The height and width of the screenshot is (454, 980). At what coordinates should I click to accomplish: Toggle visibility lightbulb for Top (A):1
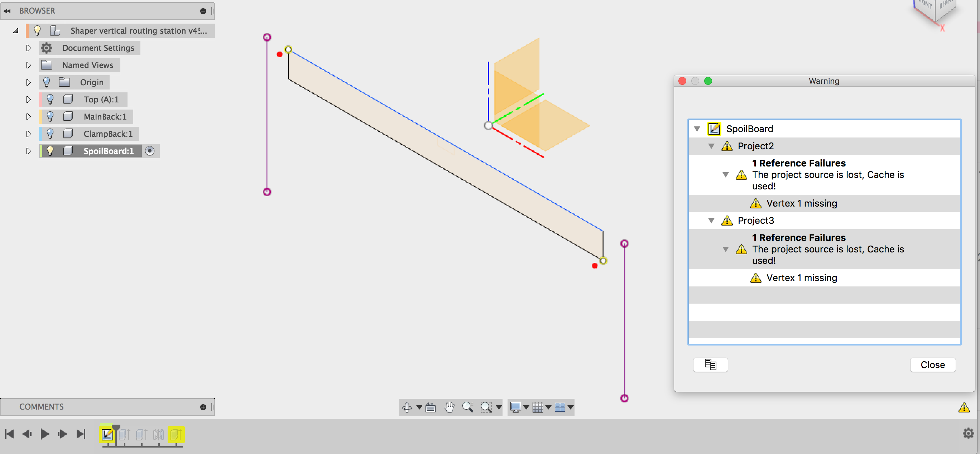[50, 99]
